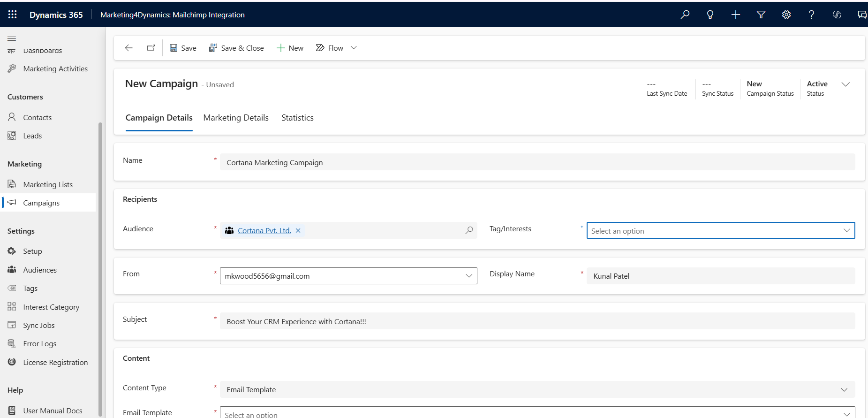
Task: Collapse the site map hamburger menu
Action: pos(12,38)
